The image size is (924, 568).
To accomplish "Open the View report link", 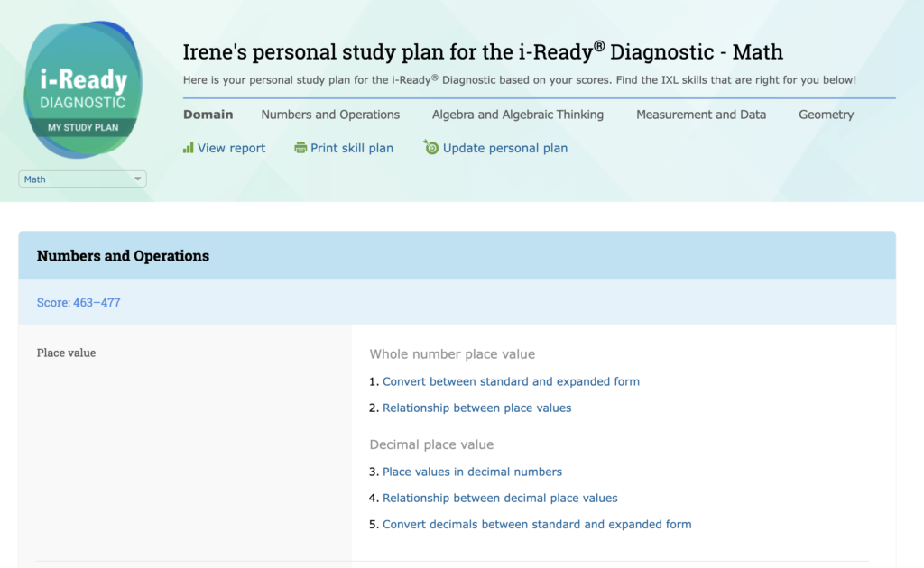I will (232, 148).
